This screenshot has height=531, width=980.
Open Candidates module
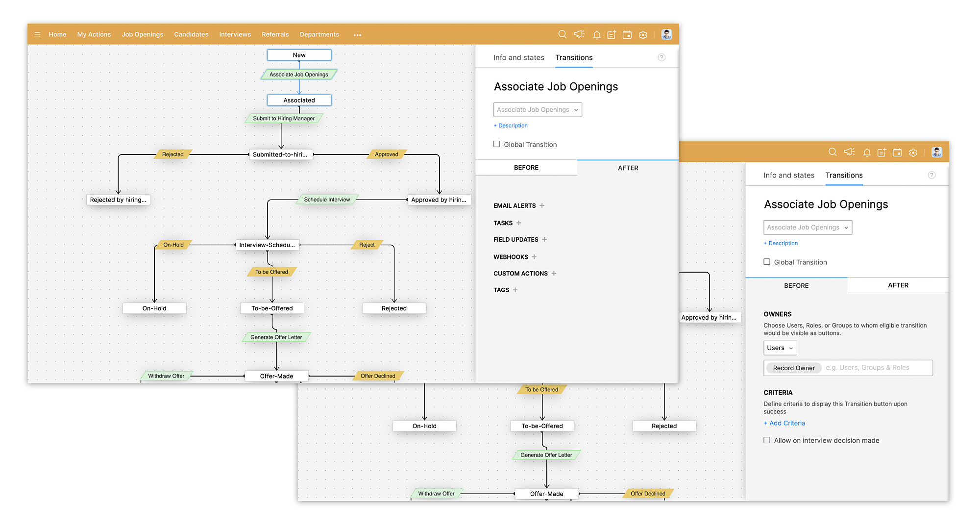[x=191, y=34]
